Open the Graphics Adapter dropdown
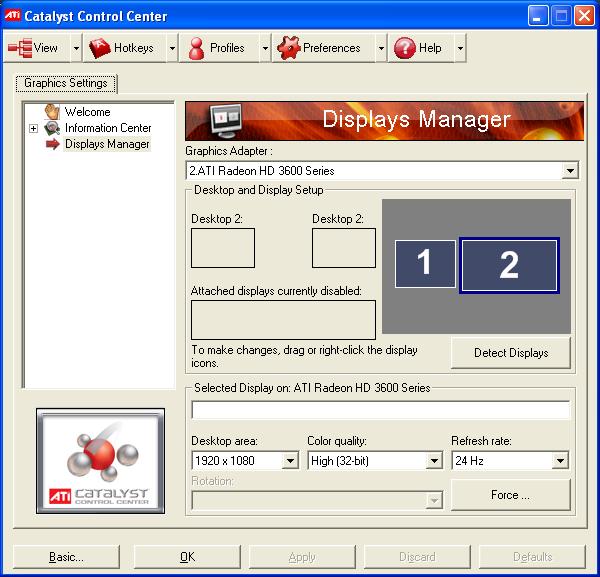 (x=570, y=171)
